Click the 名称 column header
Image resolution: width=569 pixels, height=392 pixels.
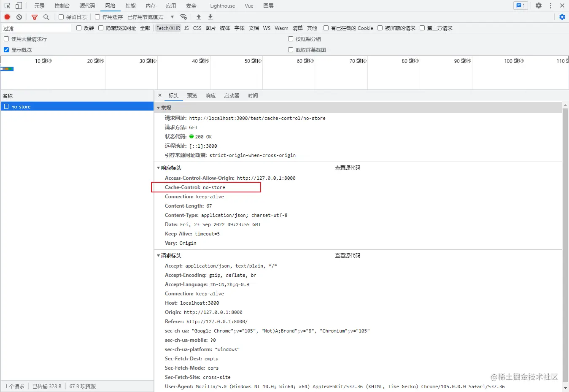(77, 96)
